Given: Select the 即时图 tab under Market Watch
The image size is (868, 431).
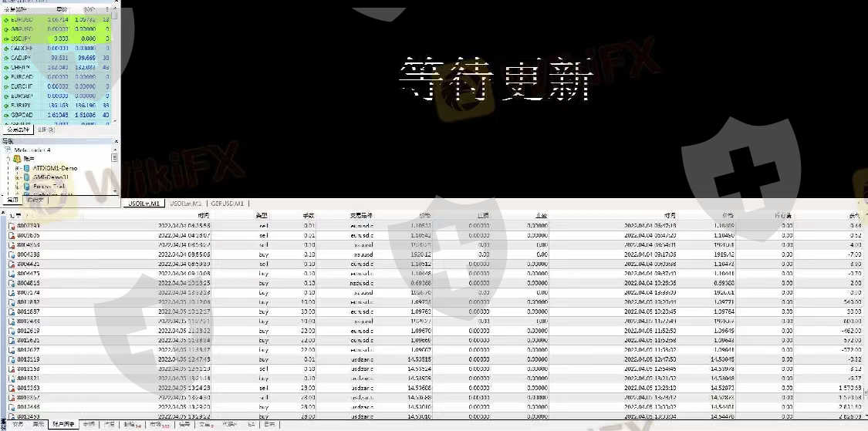Looking at the screenshot, I should click(46, 130).
